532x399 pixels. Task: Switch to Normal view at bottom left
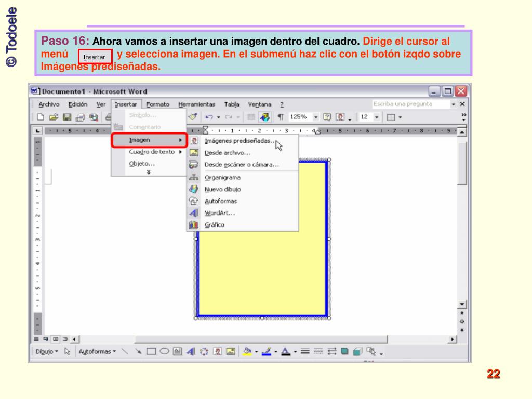pos(37,339)
